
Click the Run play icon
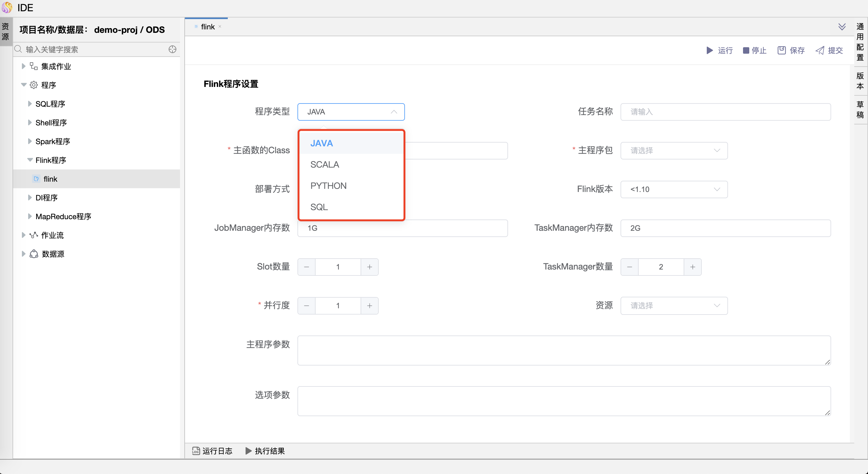point(709,51)
